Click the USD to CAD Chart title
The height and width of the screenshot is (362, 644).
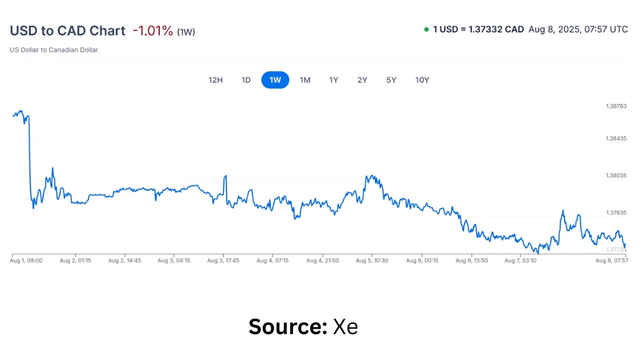click(x=68, y=31)
